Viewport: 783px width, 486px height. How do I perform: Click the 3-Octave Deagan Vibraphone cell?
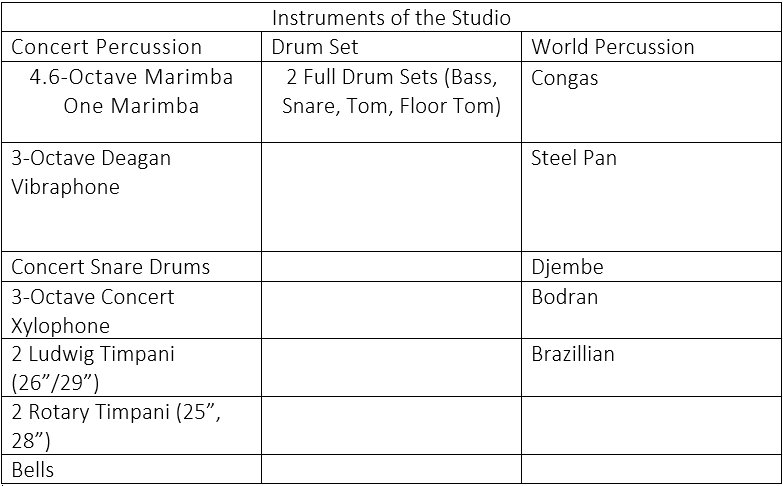131,197
